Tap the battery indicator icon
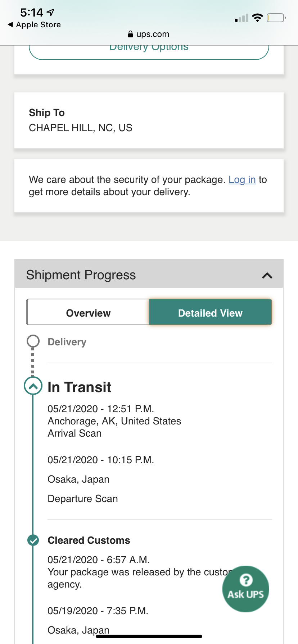 tap(276, 18)
